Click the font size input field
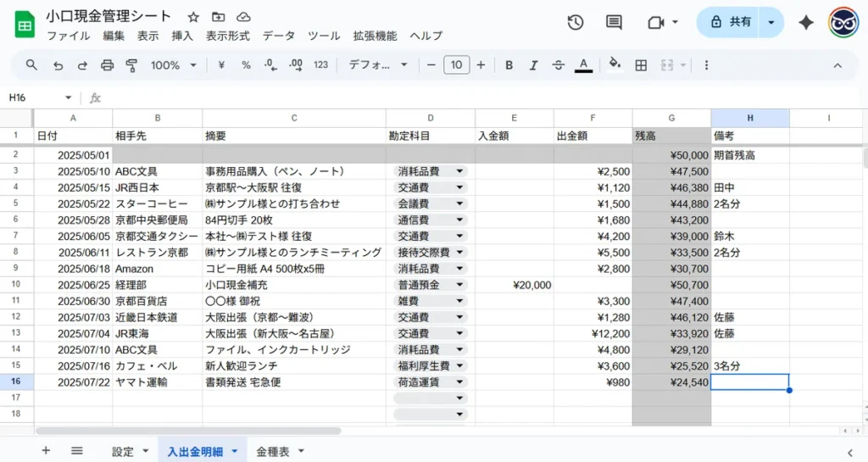The image size is (868, 462). (x=456, y=65)
